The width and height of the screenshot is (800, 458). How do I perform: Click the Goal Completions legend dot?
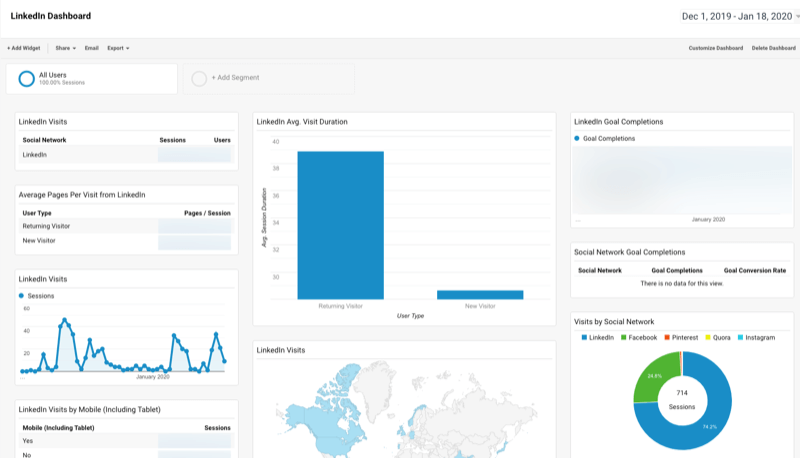tap(577, 138)
